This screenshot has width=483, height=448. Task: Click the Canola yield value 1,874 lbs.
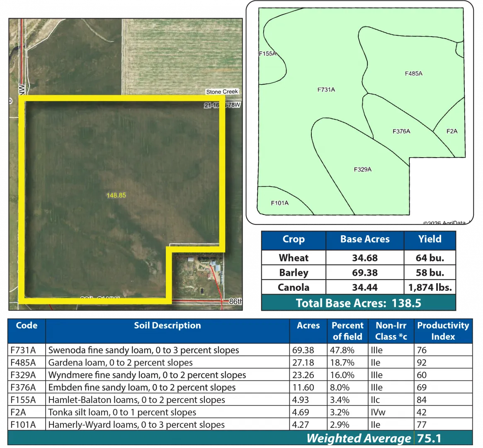click(430, 287)
